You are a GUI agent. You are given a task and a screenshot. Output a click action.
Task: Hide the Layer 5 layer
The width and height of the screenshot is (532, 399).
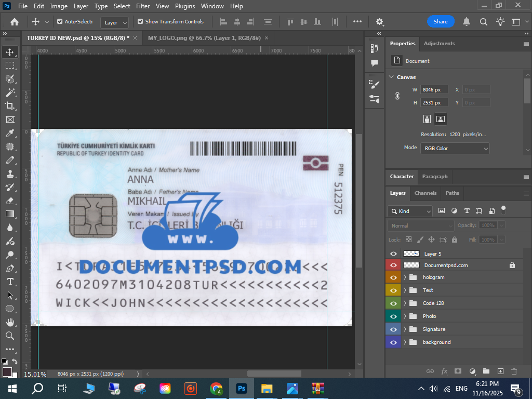click(x=393, y=254)
